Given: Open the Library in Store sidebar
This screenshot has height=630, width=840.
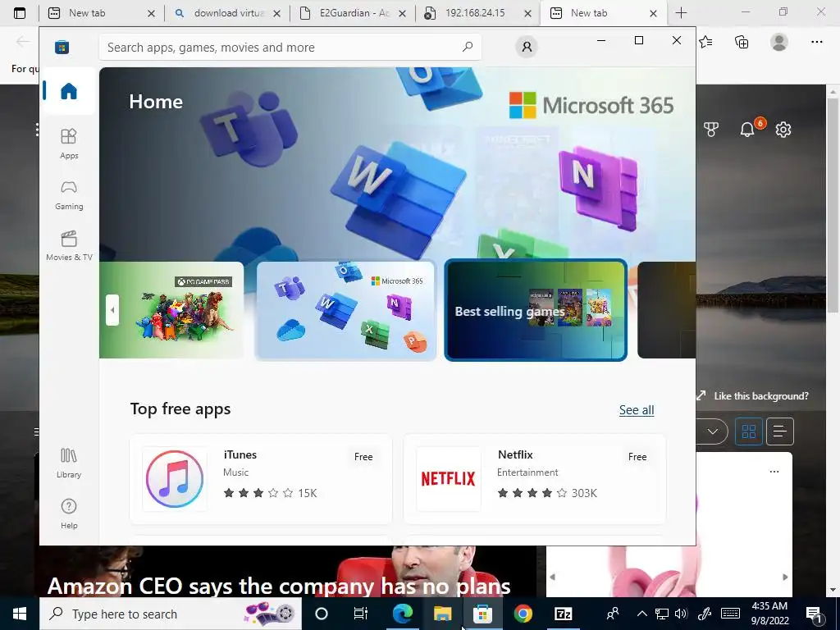Looking at the screenshot, I should [x=69, y=463].
